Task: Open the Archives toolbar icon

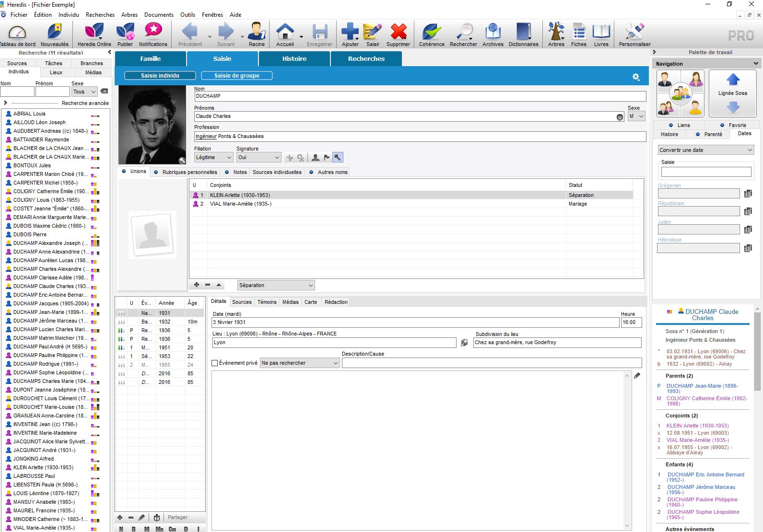Action: pyautogui.click(x=493, y=35)
